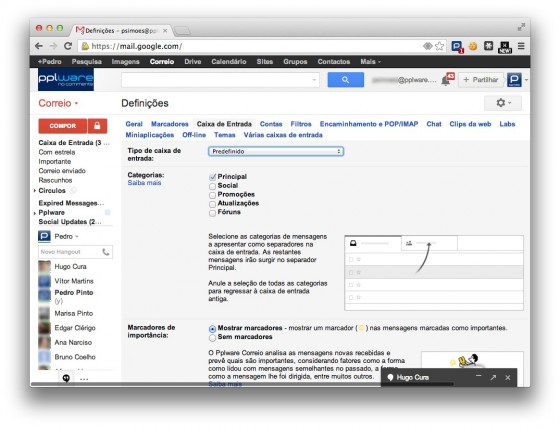Image resolution: width=560 pixels, height=428 pixels.
Task: Click Hugo Cura contact avatar
Action: pyautogui.click(x=44, y=267)
